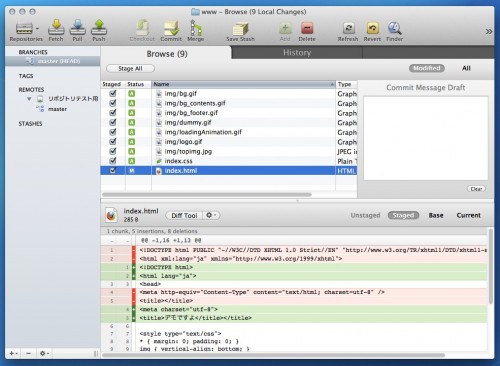Screen dimensions: 500x366
Task: Click the remote master branch icon
Action: click(x=40, y=109)
